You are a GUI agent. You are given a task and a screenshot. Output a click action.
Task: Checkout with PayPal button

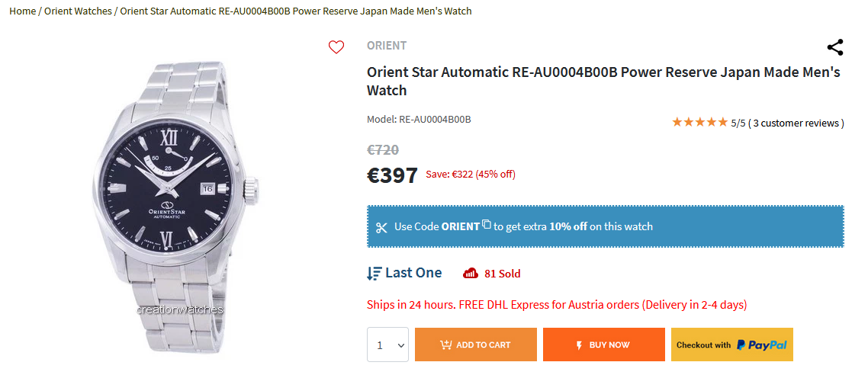(732, 345)
